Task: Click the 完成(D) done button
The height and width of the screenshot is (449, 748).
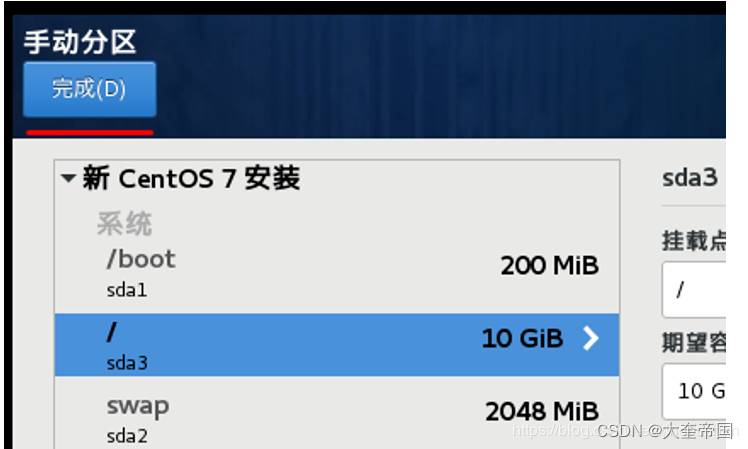Action: (89, 90)
